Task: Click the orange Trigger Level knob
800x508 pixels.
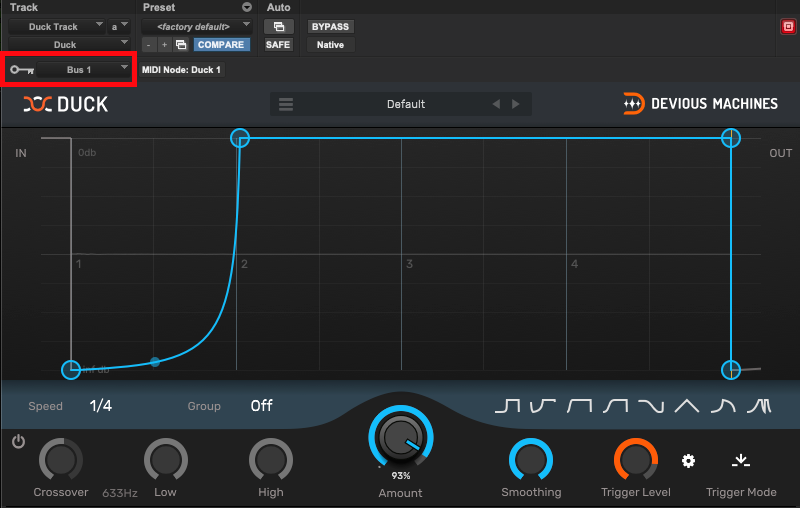Action: tap(636, 460)
